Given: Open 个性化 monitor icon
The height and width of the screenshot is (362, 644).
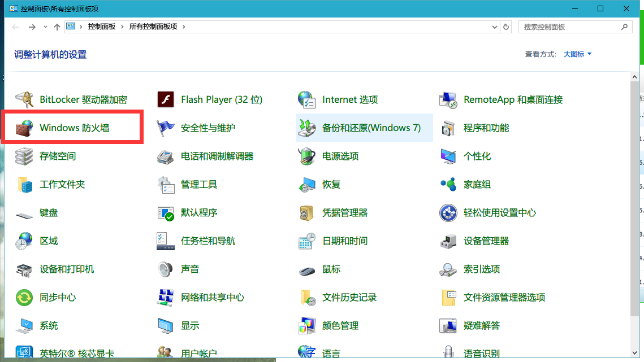Looking at the screenshot, I should click(448, 156).
